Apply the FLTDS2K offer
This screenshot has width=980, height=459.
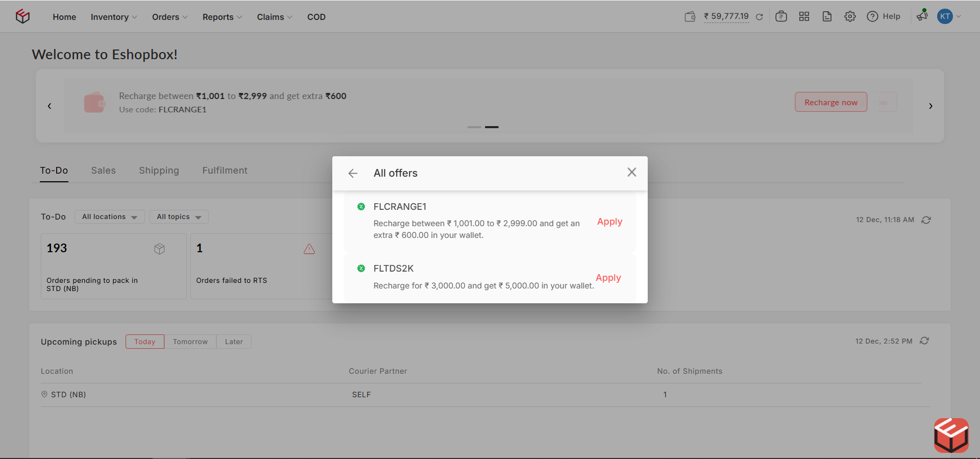pyautogui.click(x=608, y=278)
